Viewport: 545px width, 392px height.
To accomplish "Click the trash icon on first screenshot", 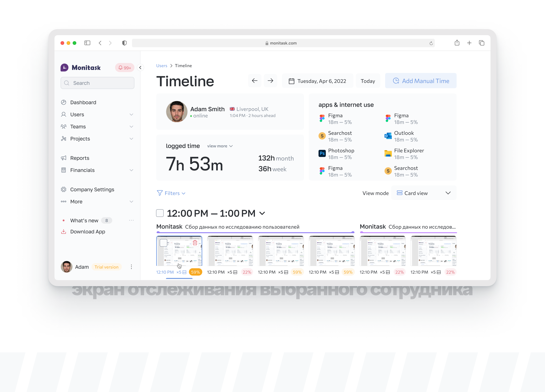I will click(195, 243).
